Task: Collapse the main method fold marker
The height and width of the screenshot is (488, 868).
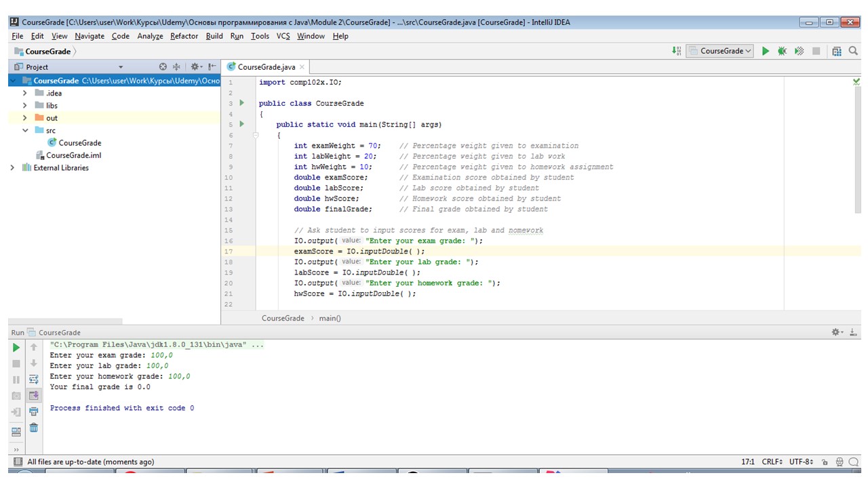Action: click(256, 136)
